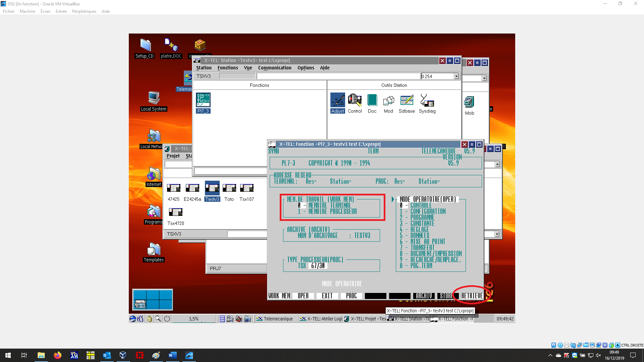Switch to X-TEL: Projet taskbar entry

coord(365,319)
